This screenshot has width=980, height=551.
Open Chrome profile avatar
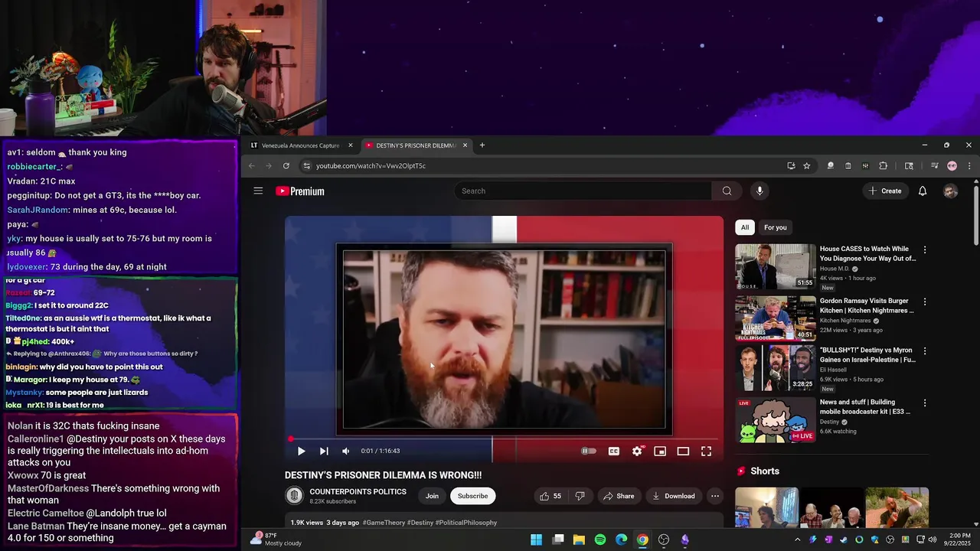(x=952, y=166)
